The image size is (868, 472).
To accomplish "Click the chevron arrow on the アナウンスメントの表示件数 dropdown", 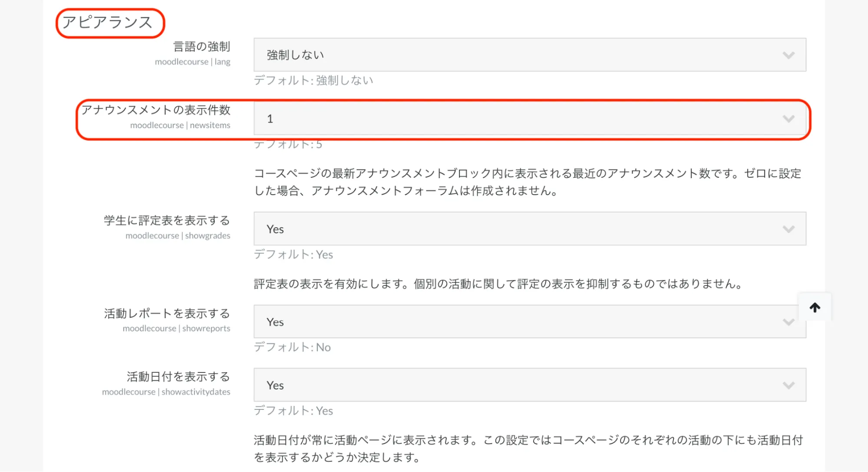I will (x=789, y=119).
